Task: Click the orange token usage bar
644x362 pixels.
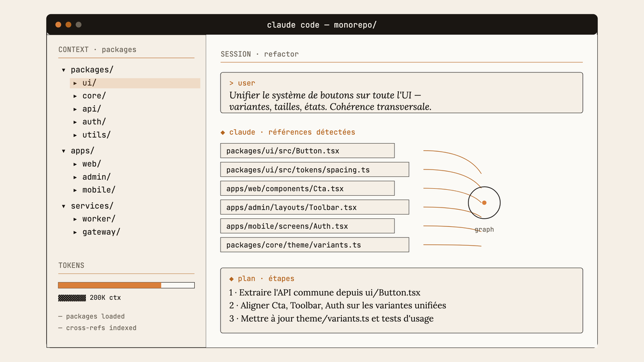Action: pos(109,285)
